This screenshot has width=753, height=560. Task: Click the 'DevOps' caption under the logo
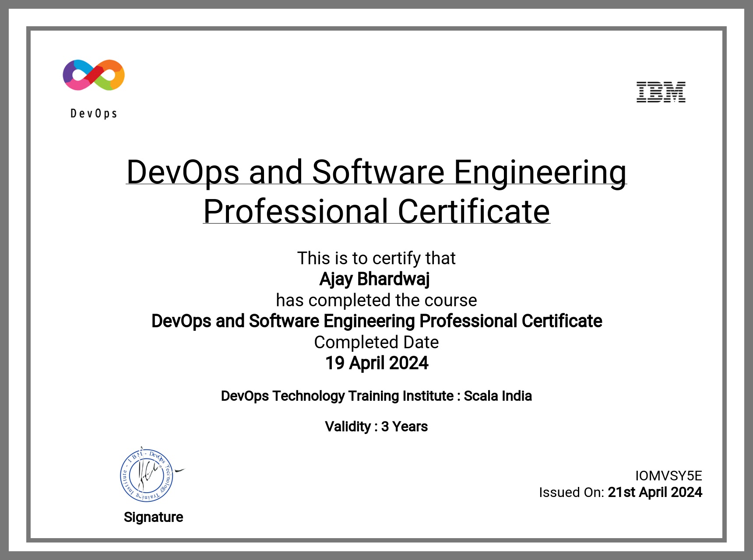(x=94, y=114)
